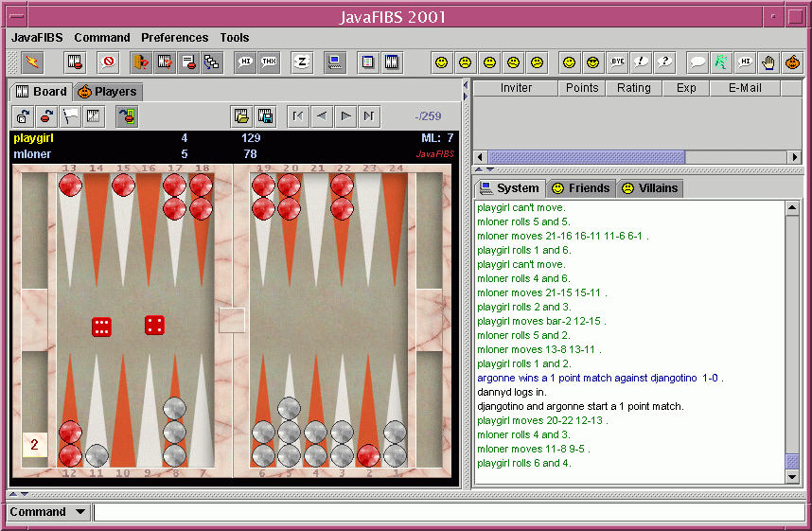Click the E-Mail column header
Screen dimensions: 812x531
click(745, 88)
